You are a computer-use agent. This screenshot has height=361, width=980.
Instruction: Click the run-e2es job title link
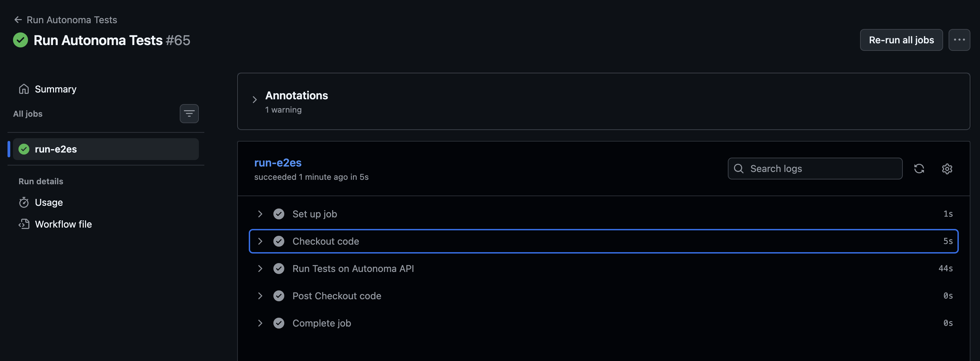tap(278, 163)
